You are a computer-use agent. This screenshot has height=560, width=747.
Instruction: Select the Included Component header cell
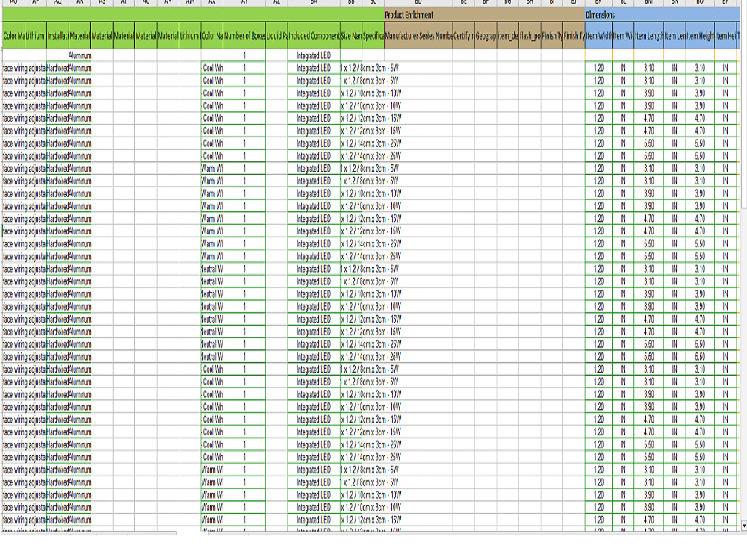pyautogui.click(x=314, y=35)
